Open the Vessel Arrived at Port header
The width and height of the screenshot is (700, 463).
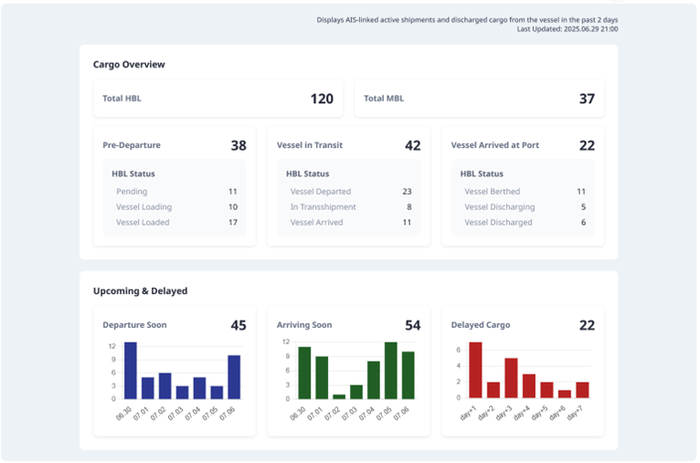coord(522,145)
